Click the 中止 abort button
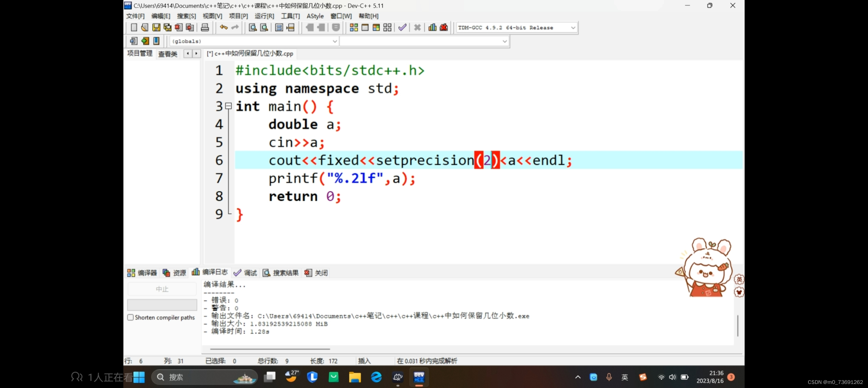The height and width of the screenshot is (388, 868). tap(162, 289)
